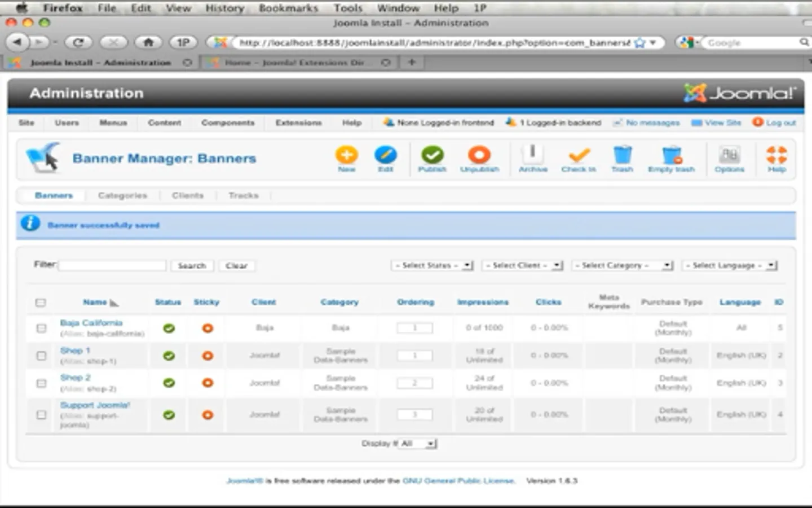812x508 pixels.
Task: Click the Log out link
Action: pyautogui.click(x=775, y=122)
